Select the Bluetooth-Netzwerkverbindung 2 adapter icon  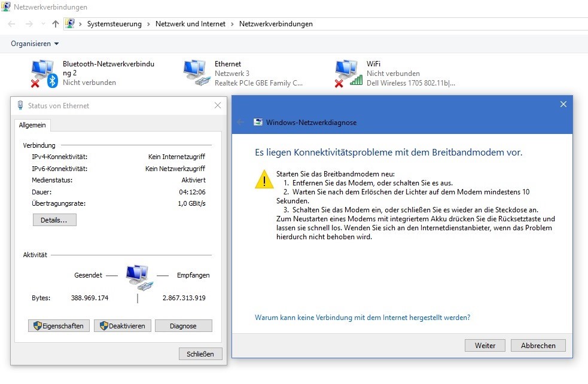[x=43, y=73]
